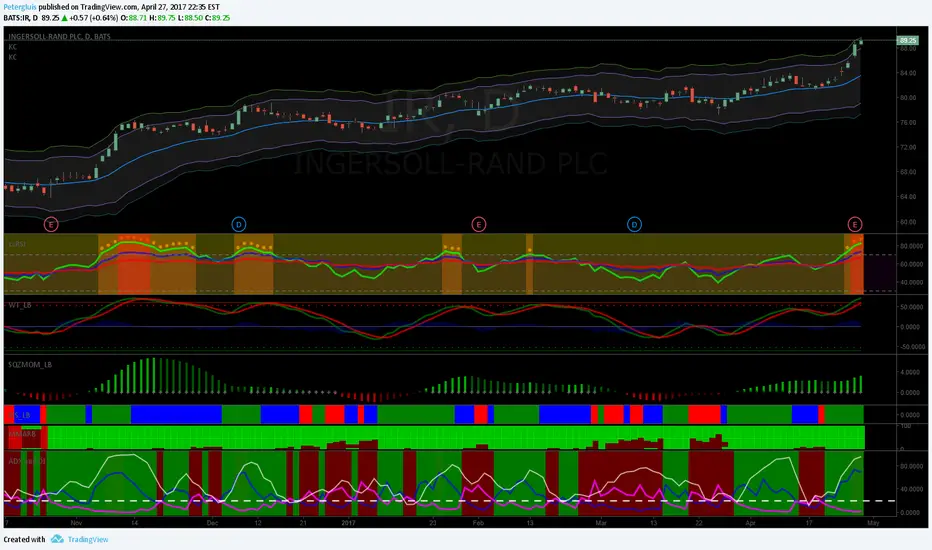
Task: Click the +0.57 (+0.64%) change value
Action: 94,18
